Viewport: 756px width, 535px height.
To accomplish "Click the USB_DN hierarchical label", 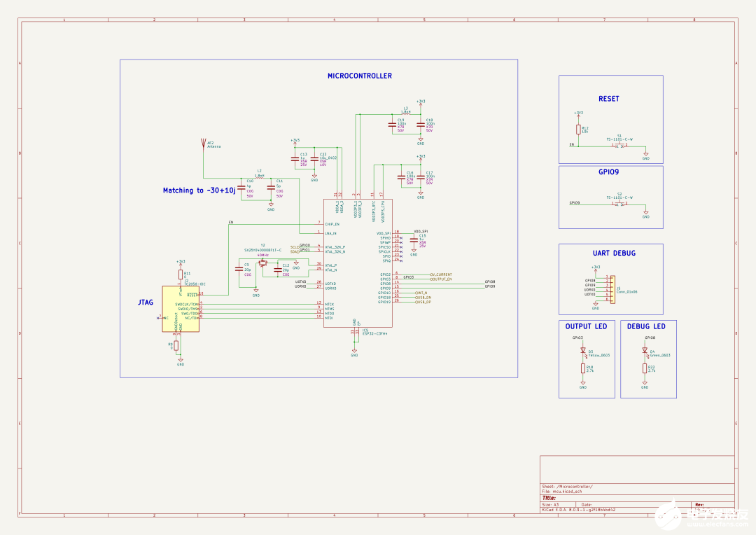I will [x=423, y=298].
